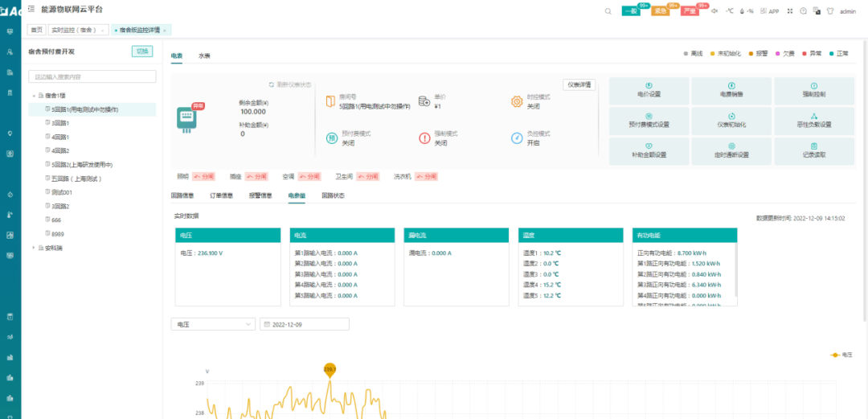The height and width of the screenshot is (419, 868).
Task: Open the 电费销售 tile
Action: 731,90
